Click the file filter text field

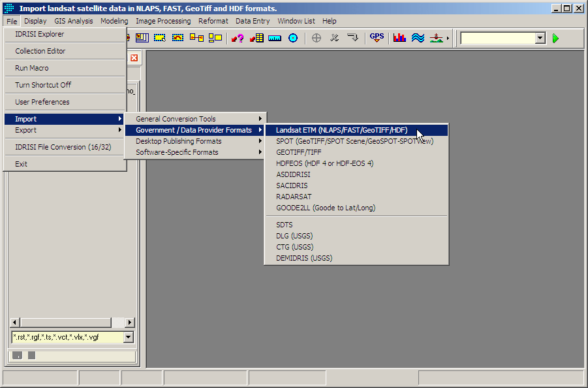tap(67, 337)
